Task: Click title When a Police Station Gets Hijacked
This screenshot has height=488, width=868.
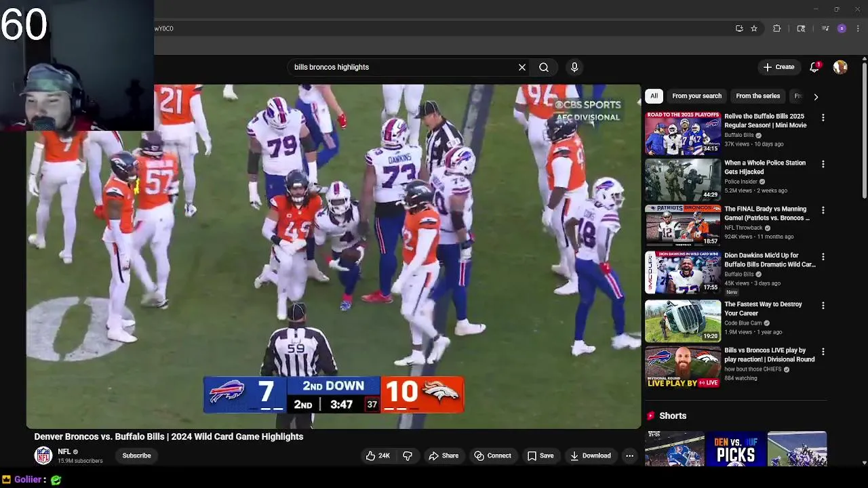Action: pos(765,167)
